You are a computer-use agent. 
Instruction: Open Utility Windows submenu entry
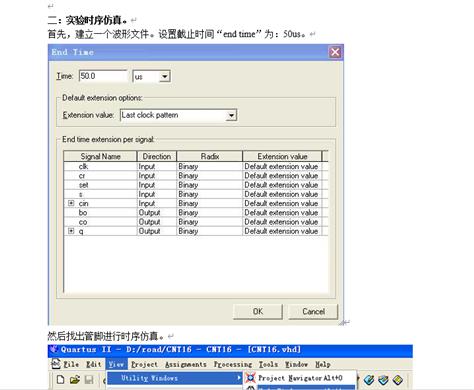(x=175, y=378)
